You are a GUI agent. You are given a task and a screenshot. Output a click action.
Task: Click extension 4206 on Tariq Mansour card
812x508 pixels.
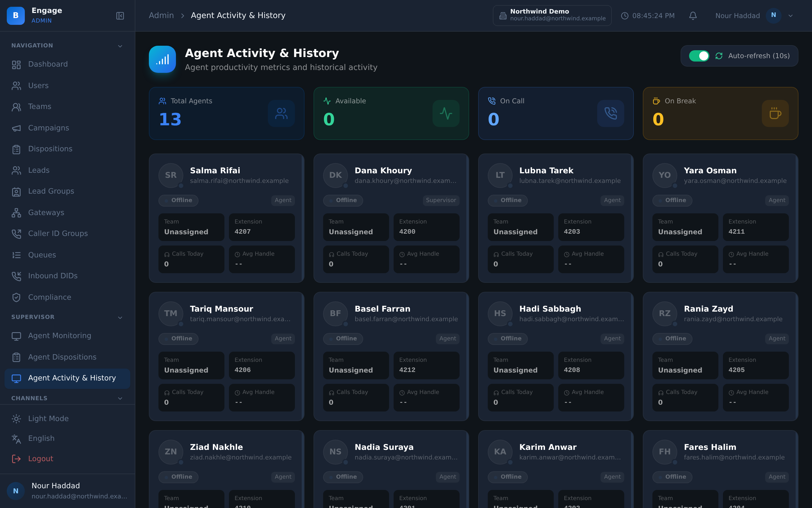242,370
